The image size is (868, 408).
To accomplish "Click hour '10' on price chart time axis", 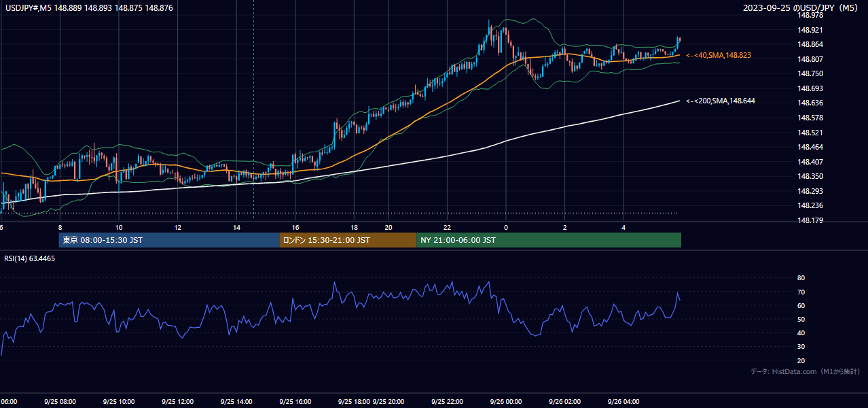I will (119, 227).
